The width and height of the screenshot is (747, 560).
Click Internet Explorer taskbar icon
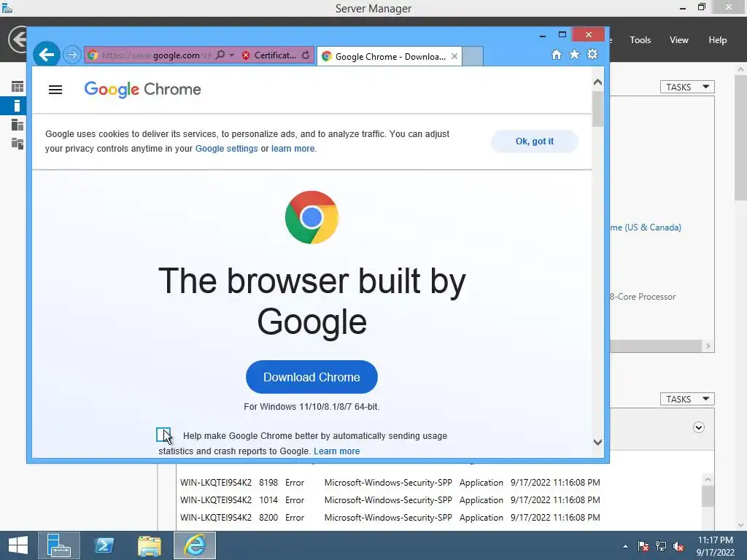(x=194, y=545)
